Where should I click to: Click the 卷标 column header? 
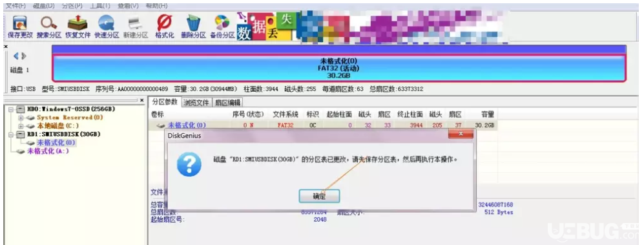pyautogui.click(x=158, y=114)
